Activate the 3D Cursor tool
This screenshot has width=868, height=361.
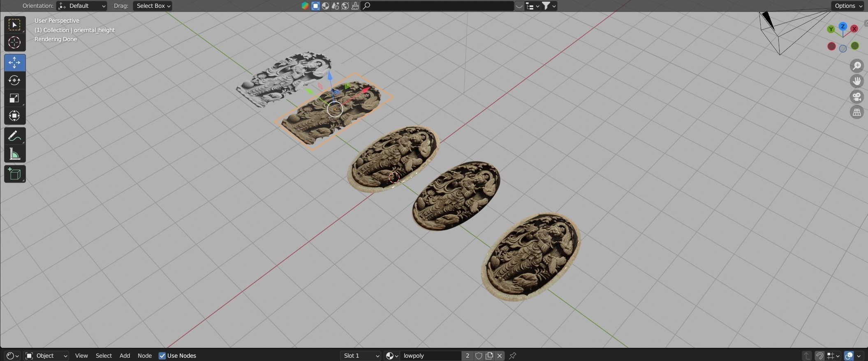tap(15, 43)
